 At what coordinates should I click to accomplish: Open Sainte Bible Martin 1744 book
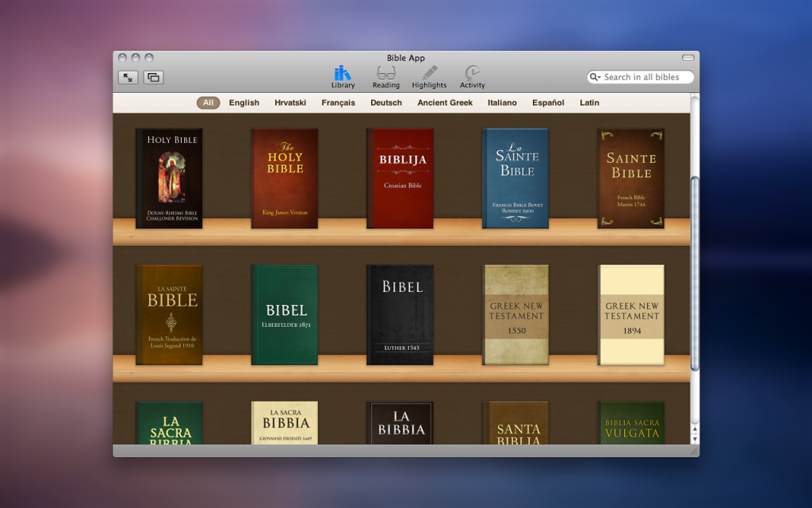[630, 179]
